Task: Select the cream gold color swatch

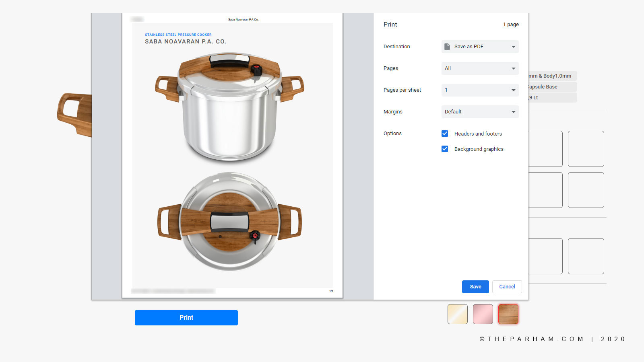Action: tap(458, 314)
